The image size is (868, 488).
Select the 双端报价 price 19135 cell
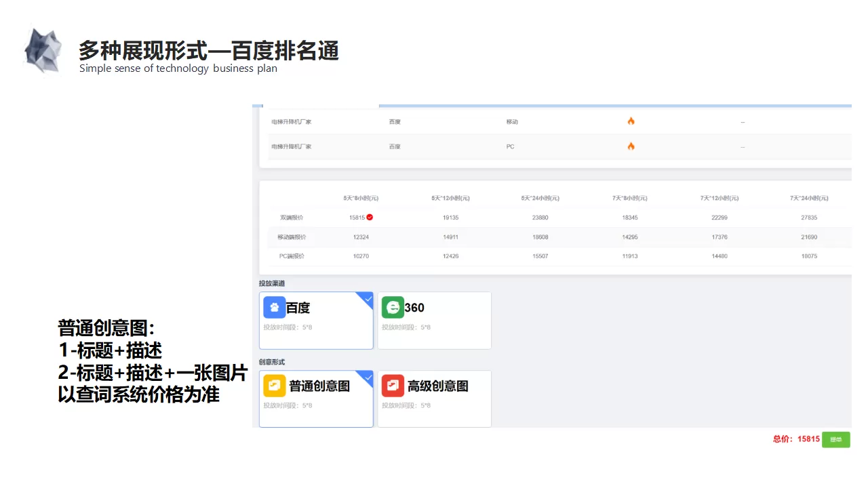(450, 218)
